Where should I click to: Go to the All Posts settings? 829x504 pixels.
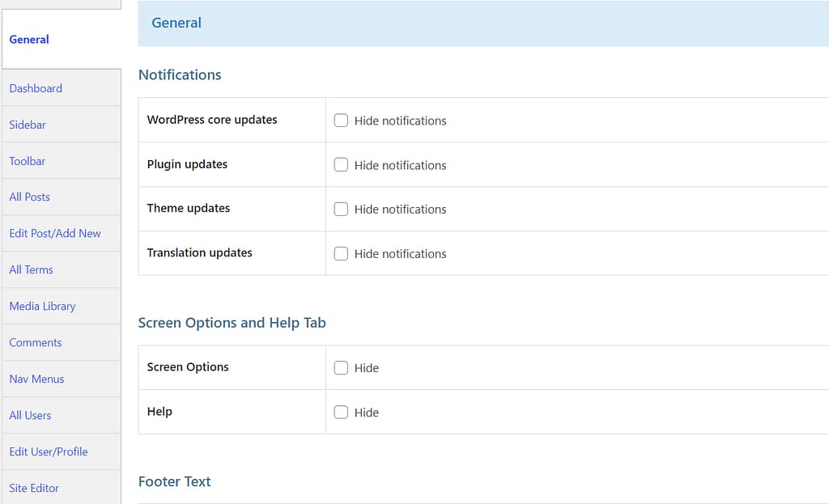(30, 197)
